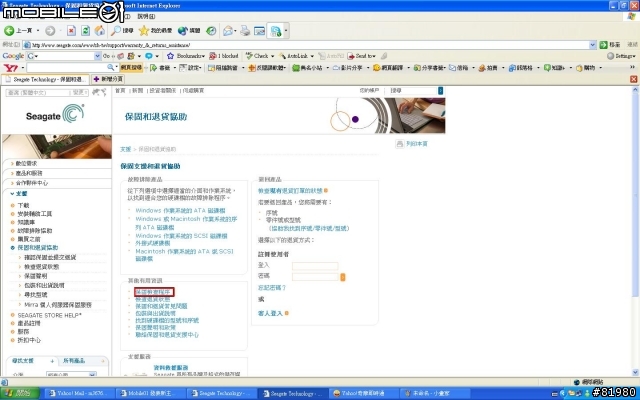Open the 說明 menu in menu bar

tap(146, 17)
